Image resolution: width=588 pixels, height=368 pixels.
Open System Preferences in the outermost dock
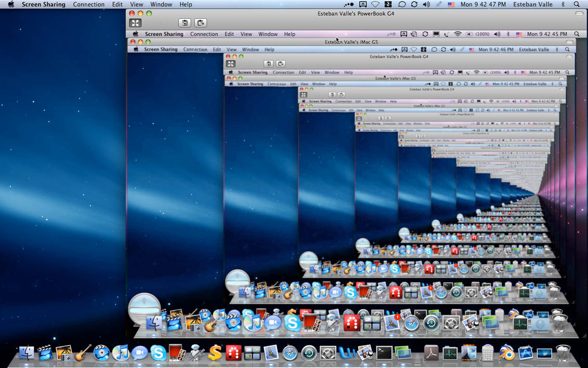(x=328, y=353)
